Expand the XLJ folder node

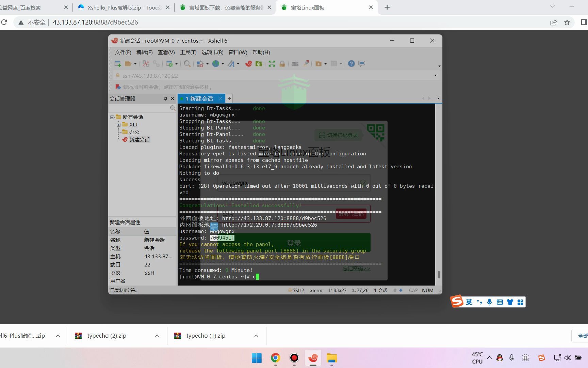coord(118,124)
